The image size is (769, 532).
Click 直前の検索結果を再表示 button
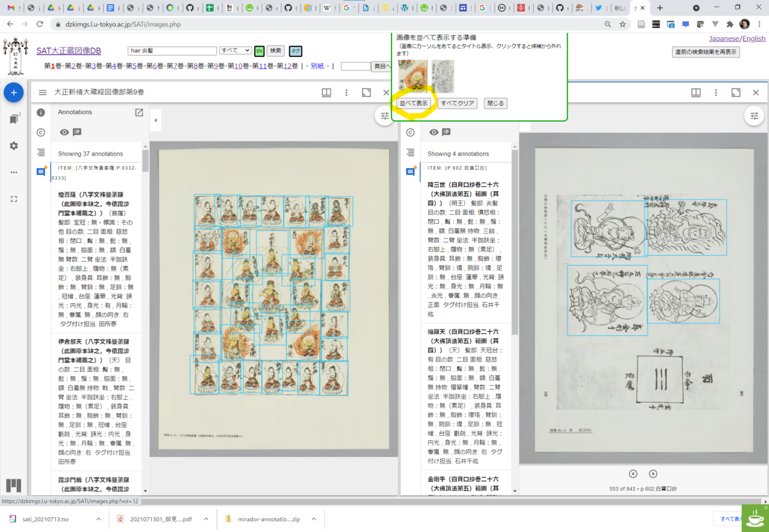pyautogui.click(x=705, y=52)
